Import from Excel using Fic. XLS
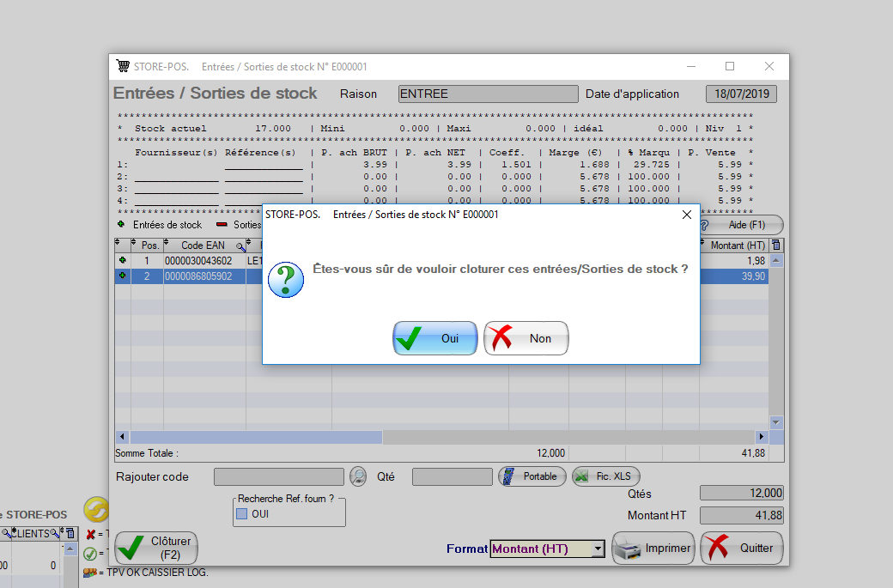This screenshot has width=893, height=588. coord(606,476)
